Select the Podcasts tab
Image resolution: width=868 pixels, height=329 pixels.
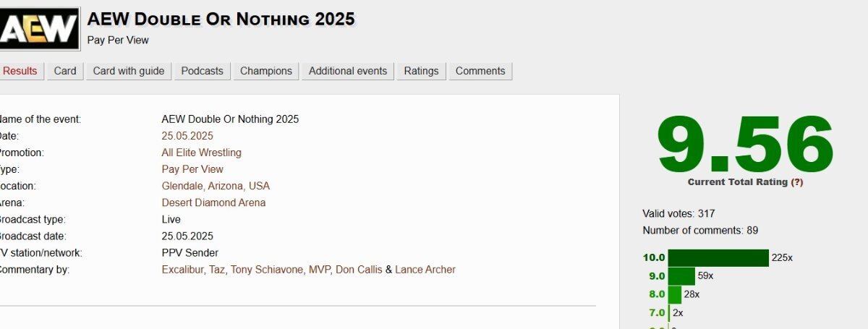coord(203,71)
